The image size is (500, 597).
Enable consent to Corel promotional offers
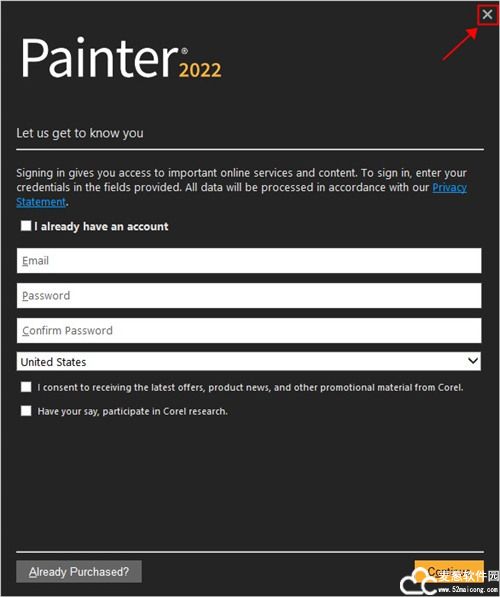click(x=26, y=387)
